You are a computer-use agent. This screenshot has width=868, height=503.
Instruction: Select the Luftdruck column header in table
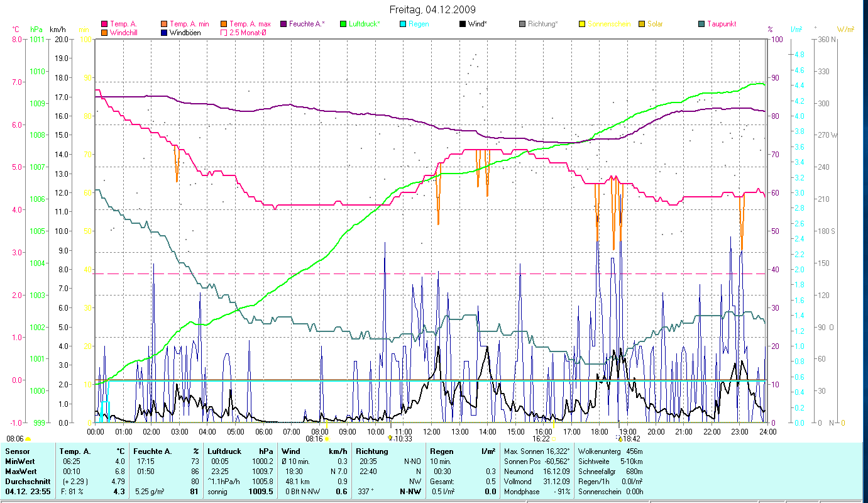(224, 451)
